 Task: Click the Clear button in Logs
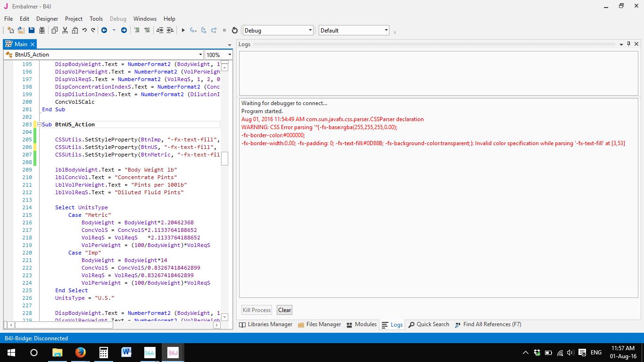pyautogui.click(x=284, y=310)
